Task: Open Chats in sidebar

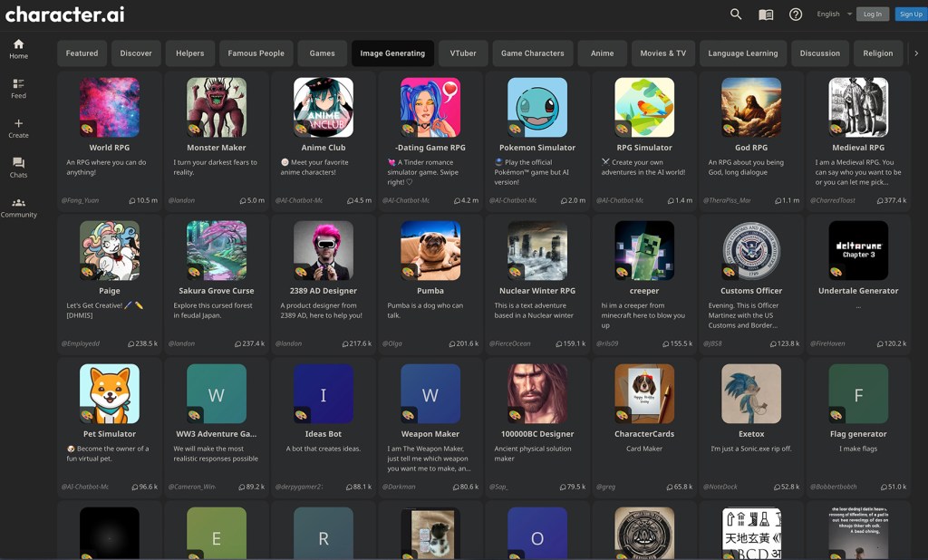Action: (18, 169)
